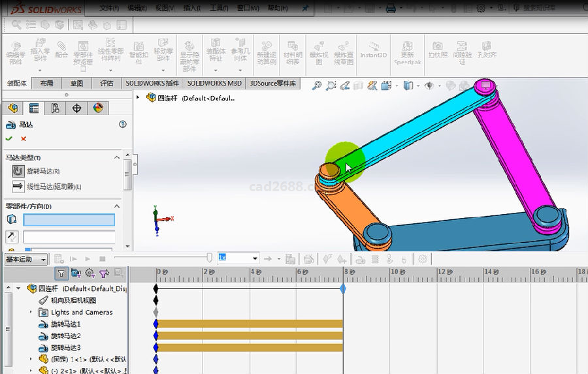
Task: Click the timeline filter funnel icon
Action: [x=61, y=273]
